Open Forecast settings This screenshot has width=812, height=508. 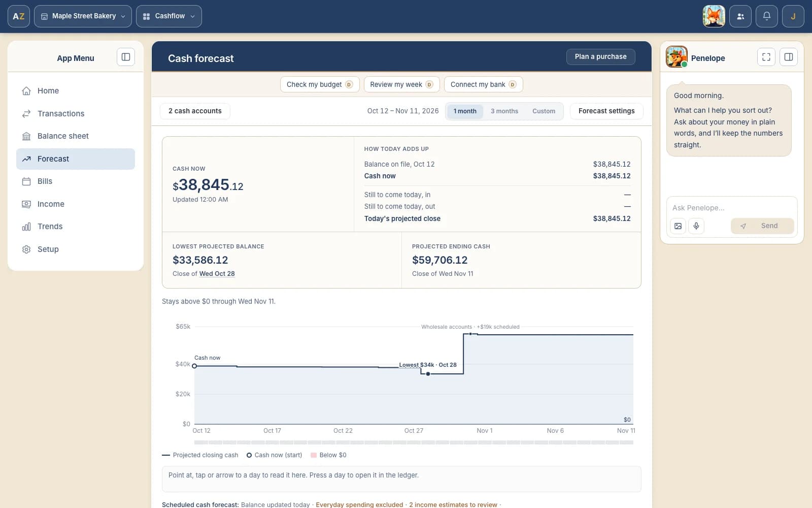coord(606,111)
